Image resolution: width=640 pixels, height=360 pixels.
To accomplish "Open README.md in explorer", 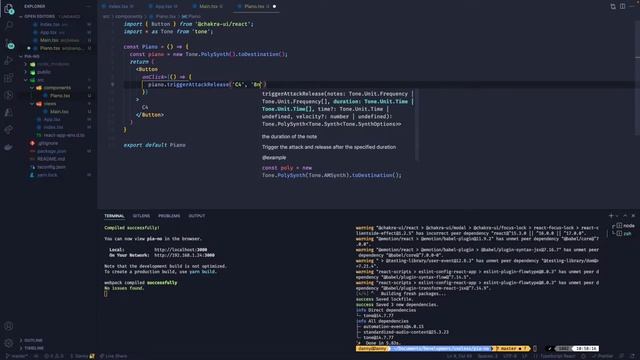I will pos(51,159).
